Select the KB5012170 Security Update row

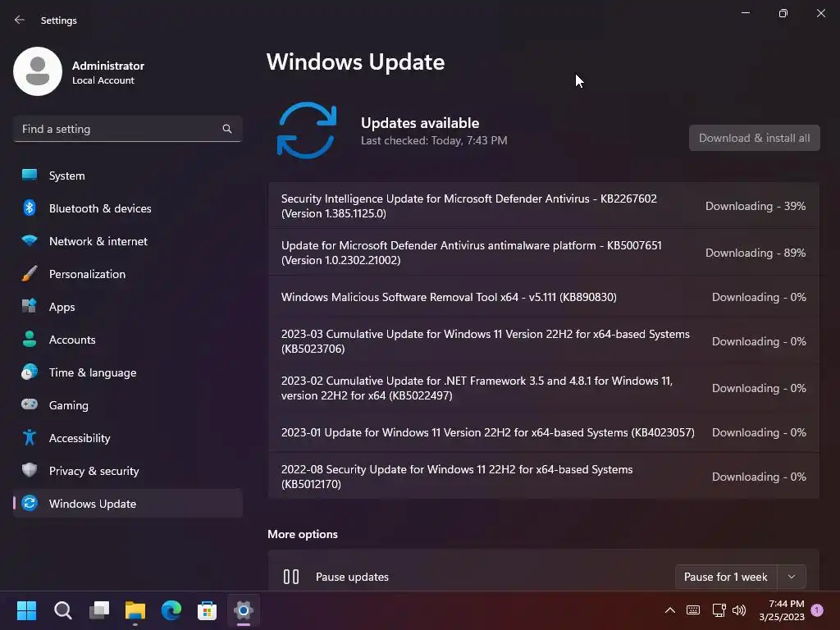point(544,477)
